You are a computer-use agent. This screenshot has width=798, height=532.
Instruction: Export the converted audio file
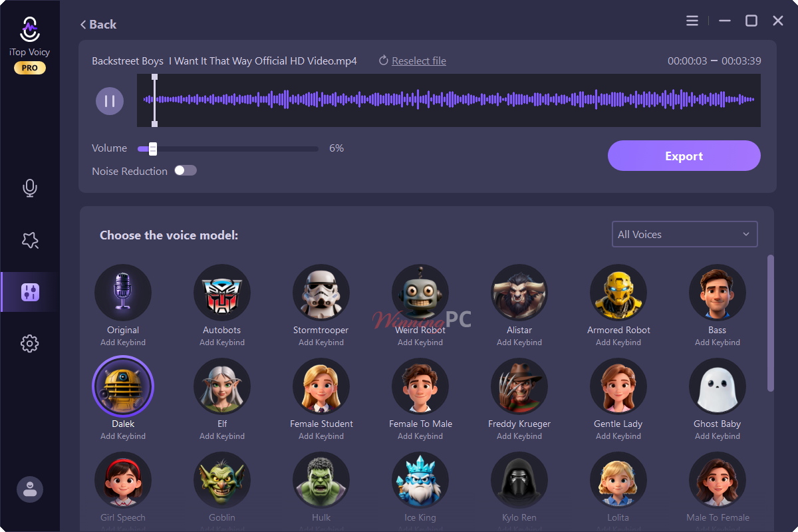click(x=684, y=156)
